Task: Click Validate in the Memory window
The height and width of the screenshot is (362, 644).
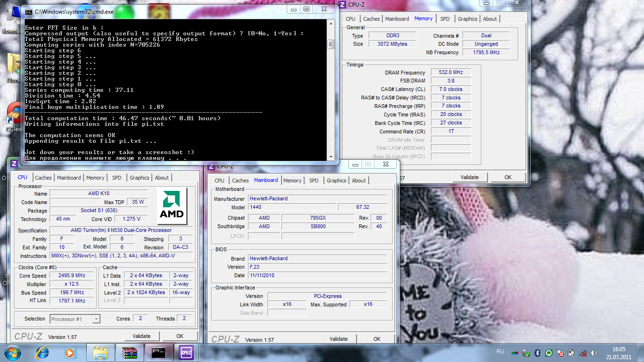Action: tap(470, 177)
